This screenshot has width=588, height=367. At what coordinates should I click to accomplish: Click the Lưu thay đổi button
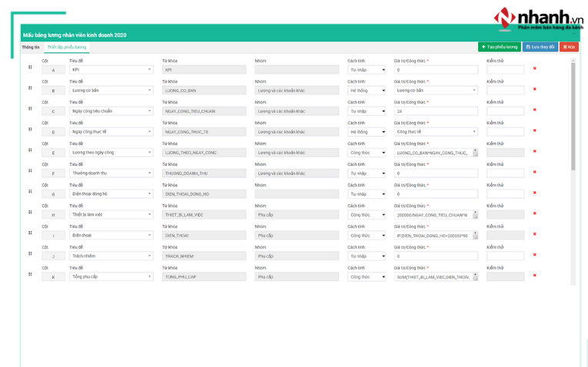coord(540,47)
